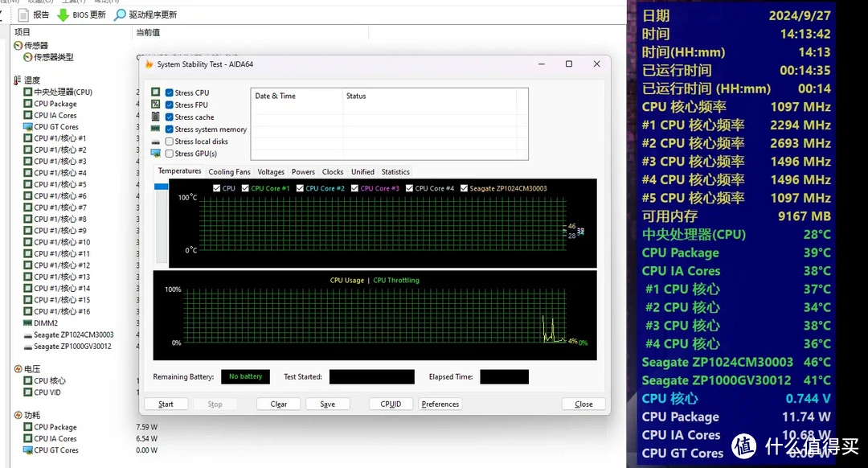Screen dimensions: 868x468
Task: Open CPUID from the button row
Action: pos(391,404)
